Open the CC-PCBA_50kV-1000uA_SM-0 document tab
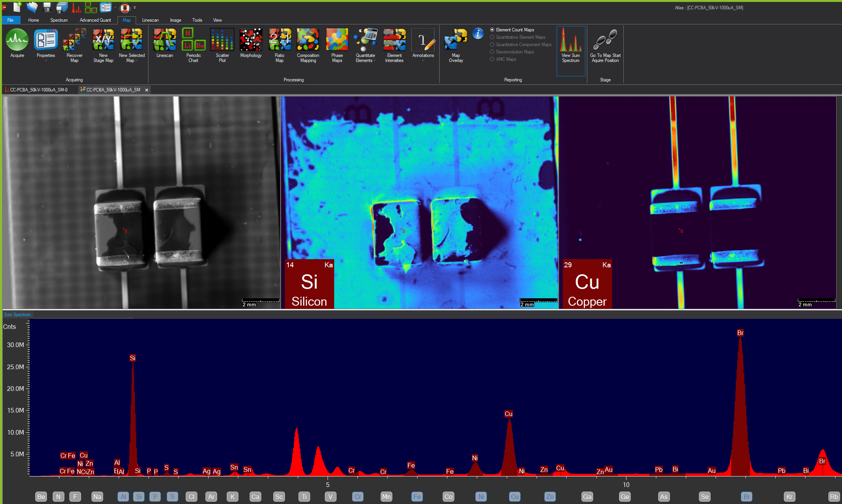The width and height of the screenshot is (842, 504). [x=38, y=90]
